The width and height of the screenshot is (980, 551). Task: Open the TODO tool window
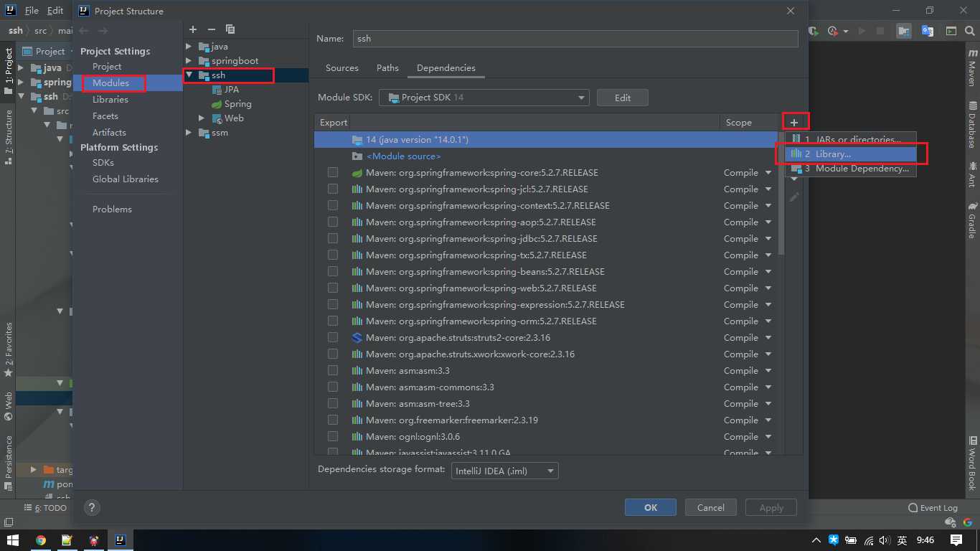45,507
